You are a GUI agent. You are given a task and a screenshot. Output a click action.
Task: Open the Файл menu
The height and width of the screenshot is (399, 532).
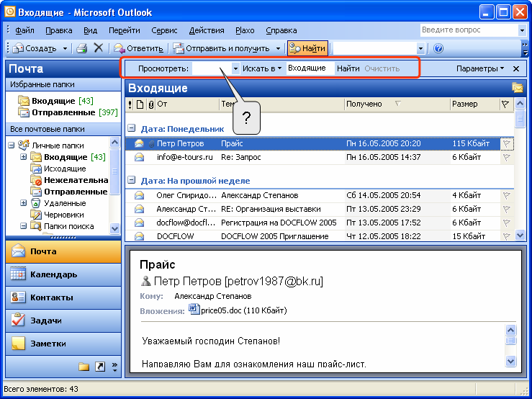24,30
